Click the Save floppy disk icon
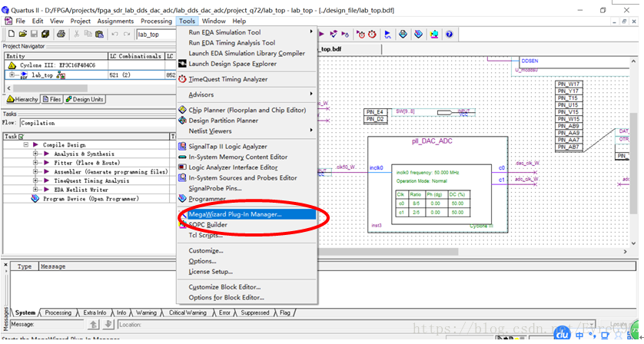Screen dimensions: 644x344 pos(34,34)
